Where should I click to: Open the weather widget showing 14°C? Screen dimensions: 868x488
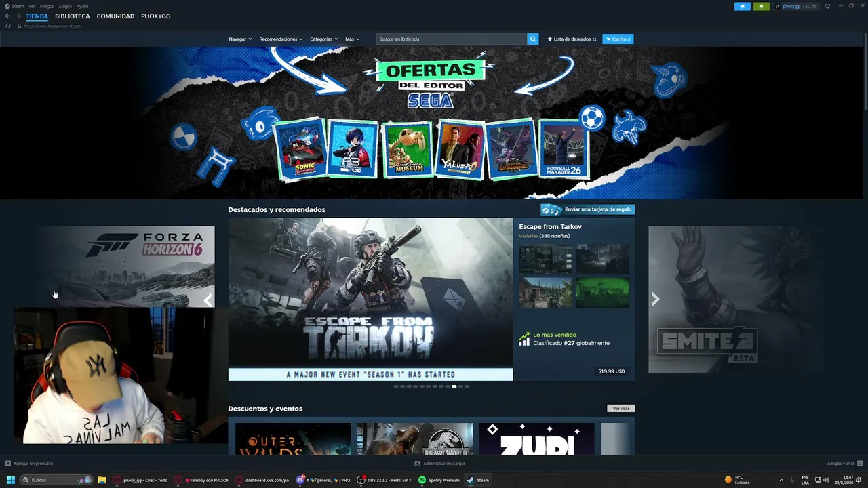click(738, 480)
